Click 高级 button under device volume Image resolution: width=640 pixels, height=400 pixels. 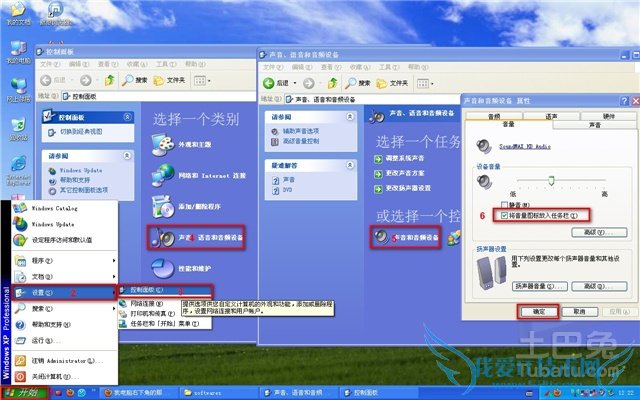click(599, 232)
